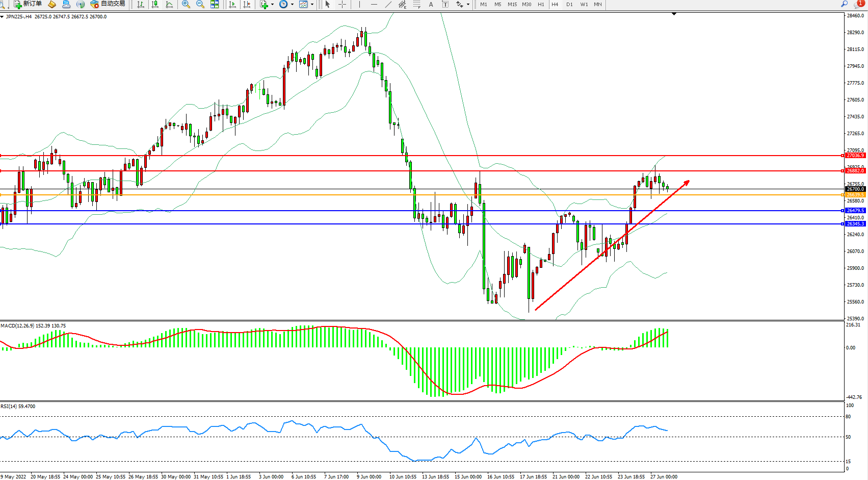Expand the periodicity clock dropdown arrow
Viewport: 868px width, 480px height.
292,4
